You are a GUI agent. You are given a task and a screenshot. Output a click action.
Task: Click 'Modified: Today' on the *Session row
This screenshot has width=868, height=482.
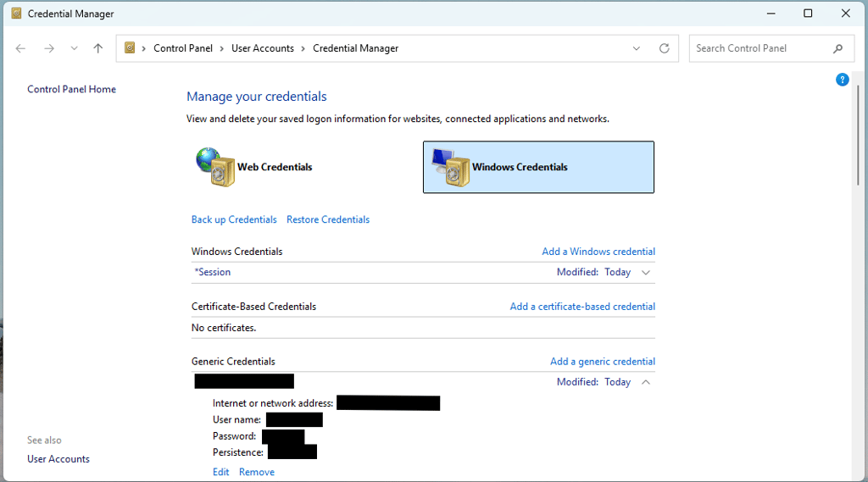tap(594, 272)
